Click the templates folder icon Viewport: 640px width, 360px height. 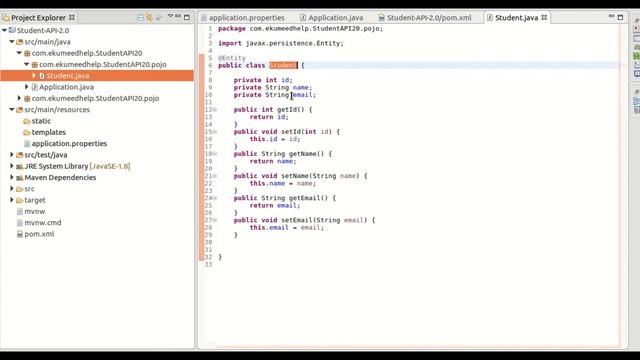click(27, 132)
